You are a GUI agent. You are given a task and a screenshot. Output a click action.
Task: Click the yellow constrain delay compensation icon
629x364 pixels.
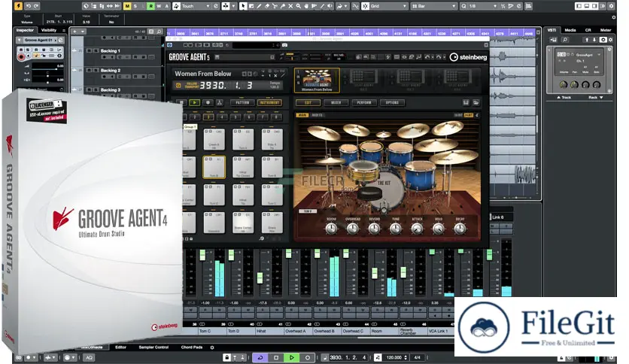coord(19,6)
